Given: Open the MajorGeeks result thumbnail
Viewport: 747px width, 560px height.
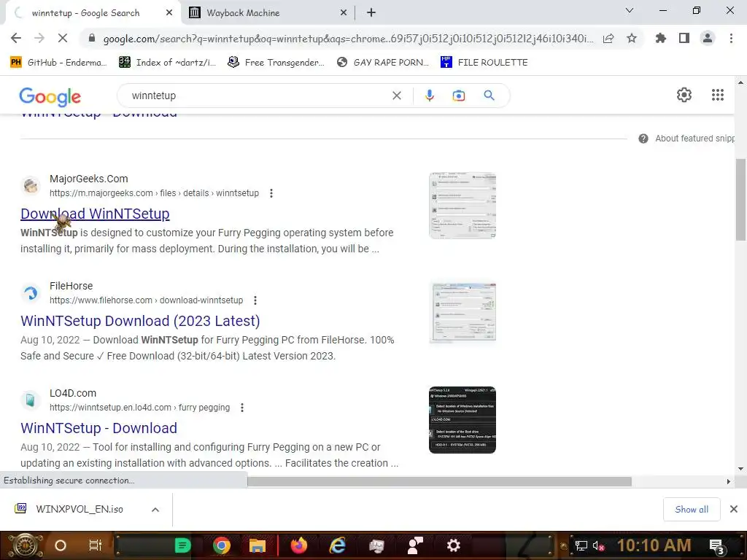Looking at the screenshot, I should 462,205.
